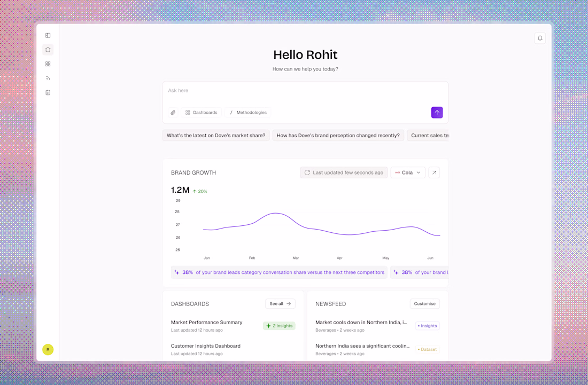Select the Methodologies chip in ask box

click(x=247, y=112)
